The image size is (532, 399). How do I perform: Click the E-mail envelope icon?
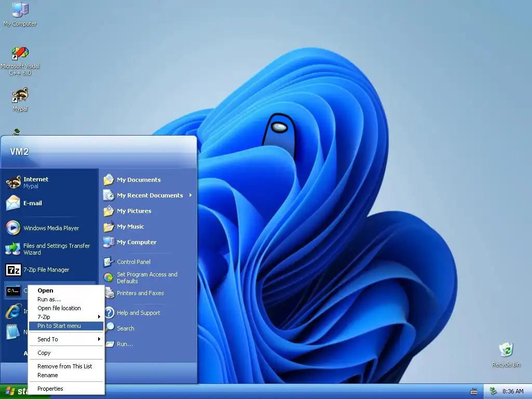[13, 203]
